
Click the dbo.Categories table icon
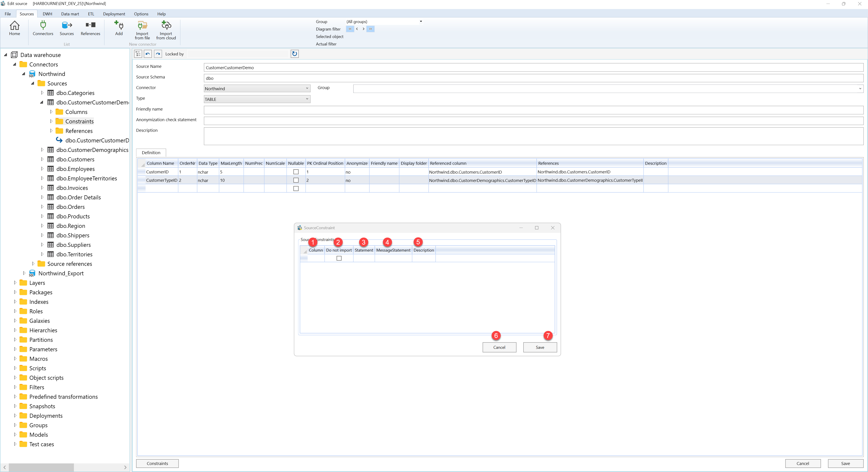tap(51, 93)
